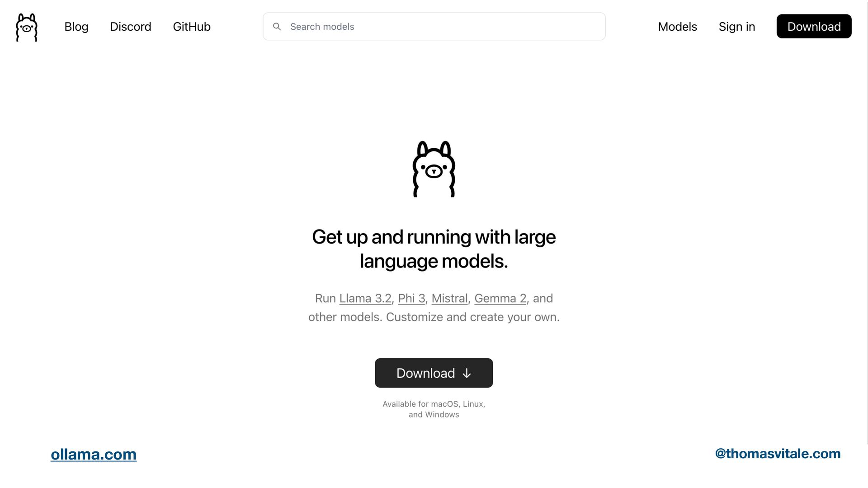Click the down arrow on Download button
Viewport: 868px width, 488px height.
tap(467, 373)
